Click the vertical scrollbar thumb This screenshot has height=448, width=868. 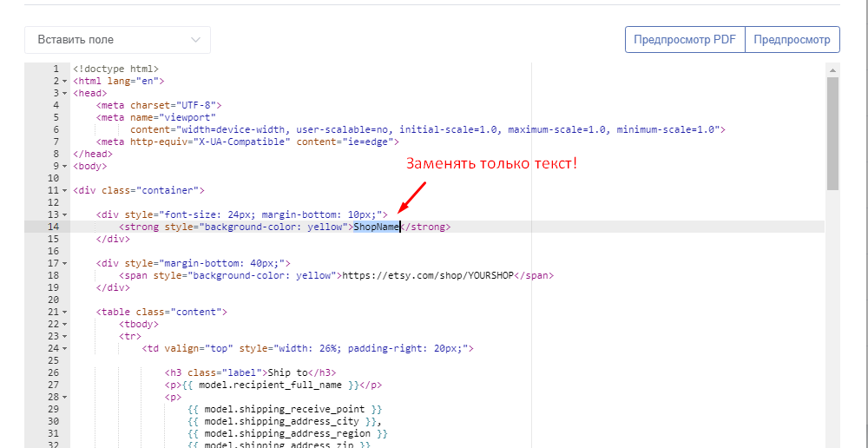click(832, 133)
